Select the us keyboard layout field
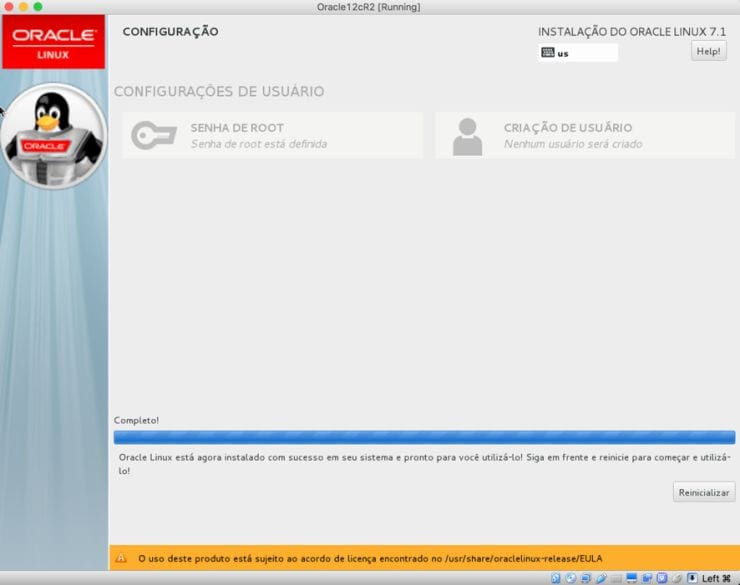Screen dimensions: 740x585 click(x=578, y=52)
